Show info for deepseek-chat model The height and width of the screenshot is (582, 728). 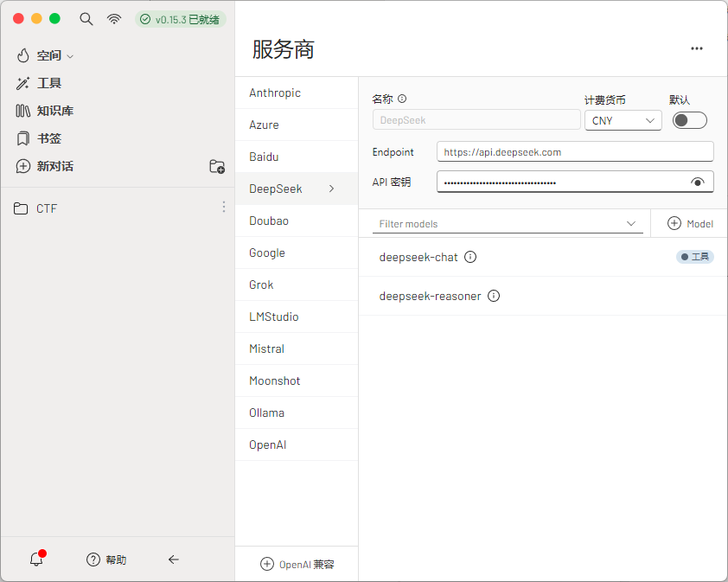click(x=470, y=257)
